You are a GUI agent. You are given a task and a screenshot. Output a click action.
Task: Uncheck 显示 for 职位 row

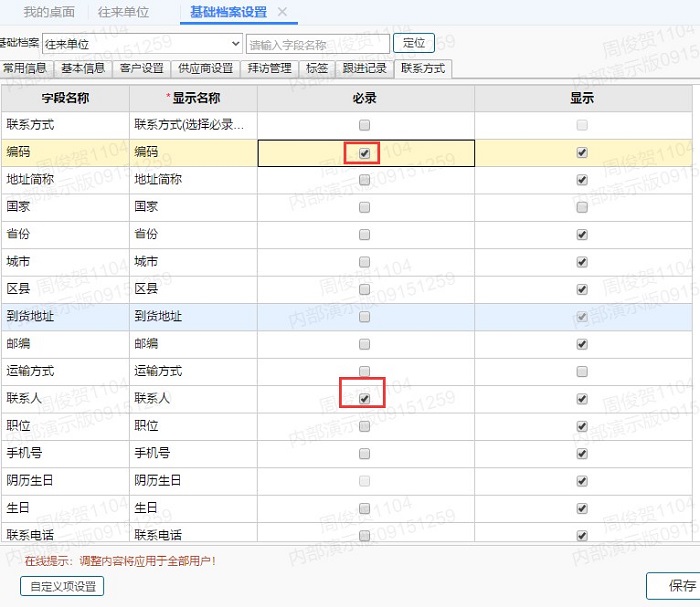pos(582,426)
